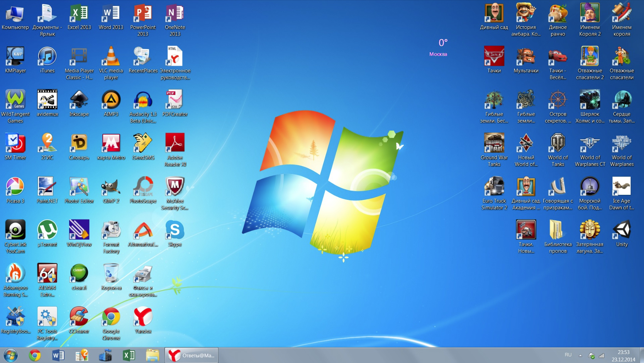Click the Корзина recycle bin icon
The height and width of the screenshot is (363, 644).
(111, 277)
